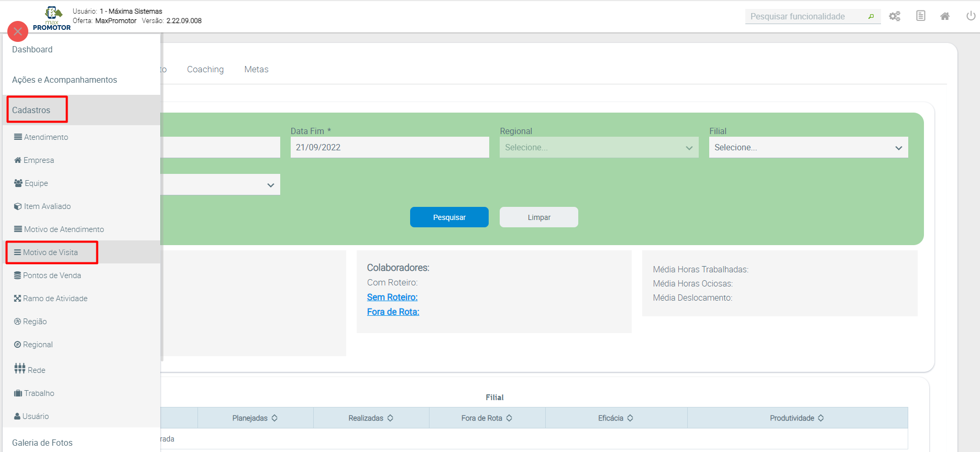Sort by Eficácia column arrows
The width and height of the screenshot is (980, 452).
[630, 418]
